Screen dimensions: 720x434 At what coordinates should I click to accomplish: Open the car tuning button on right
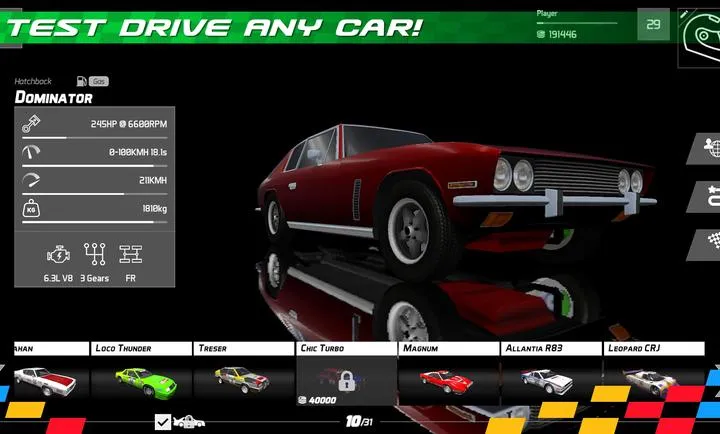pos(706,196)
